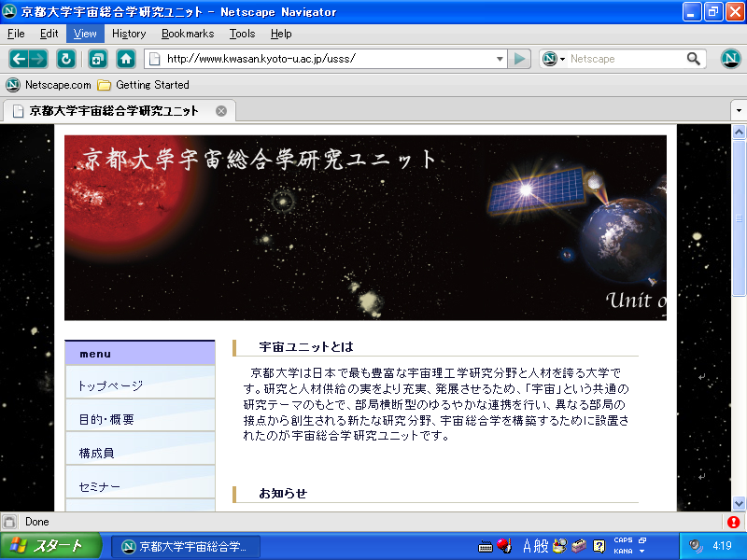Open the 目的・概要 menu link
The image size is (747, 560).
click(x=140, y=416)
